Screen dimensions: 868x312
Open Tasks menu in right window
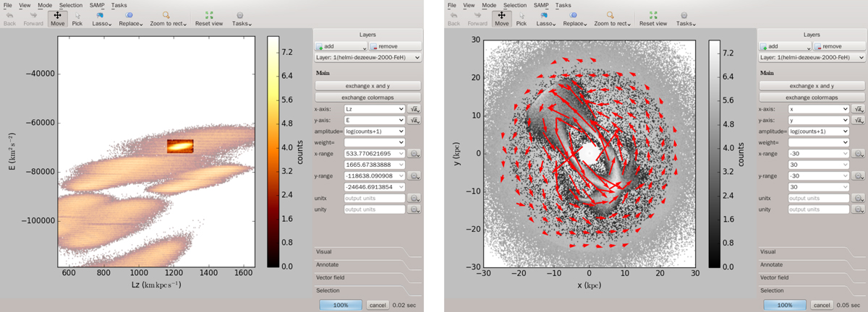(563, 5)
